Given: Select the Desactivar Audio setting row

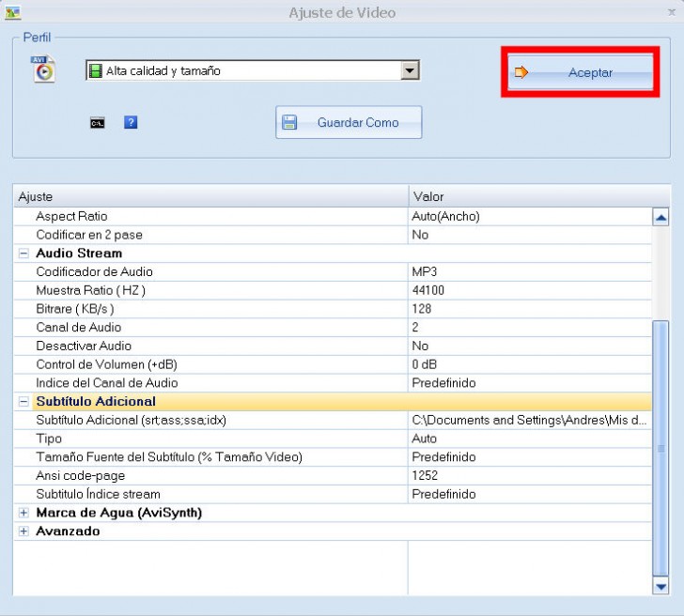Looking at the screenshot, I should pos(211,346).
